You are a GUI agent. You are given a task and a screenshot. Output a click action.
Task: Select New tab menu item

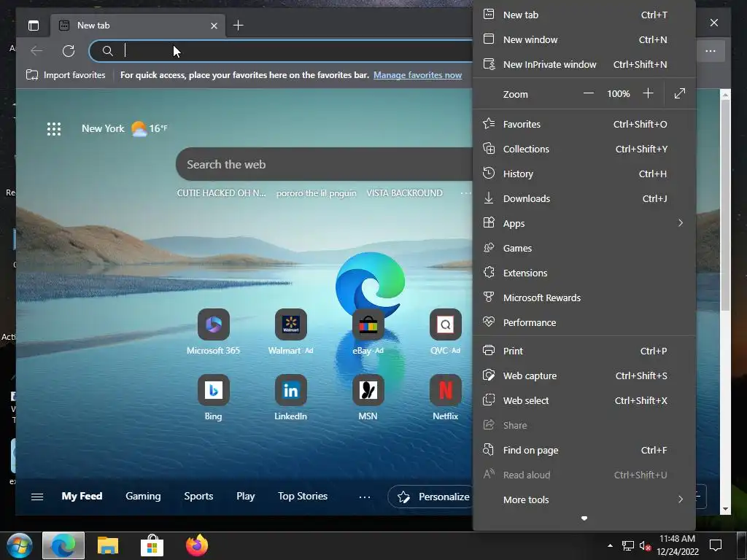pyautogui.click(x=584, y=15)
